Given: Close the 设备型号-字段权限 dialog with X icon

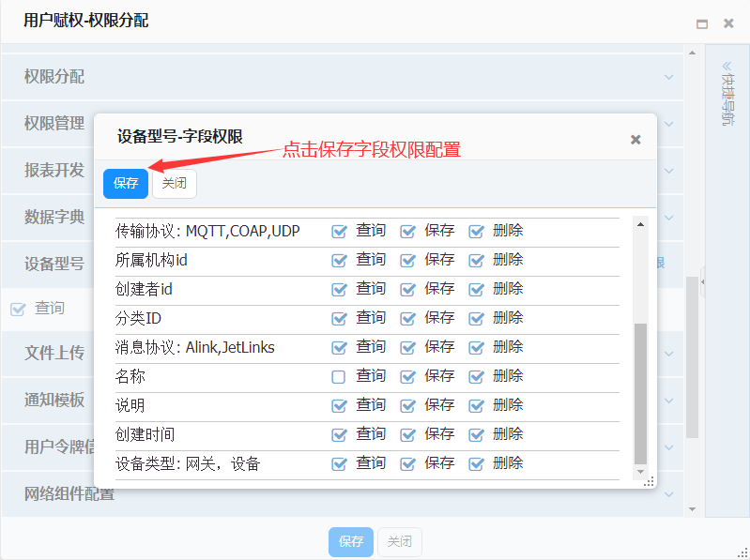Looking at the screenshot, I should (635, 140).
